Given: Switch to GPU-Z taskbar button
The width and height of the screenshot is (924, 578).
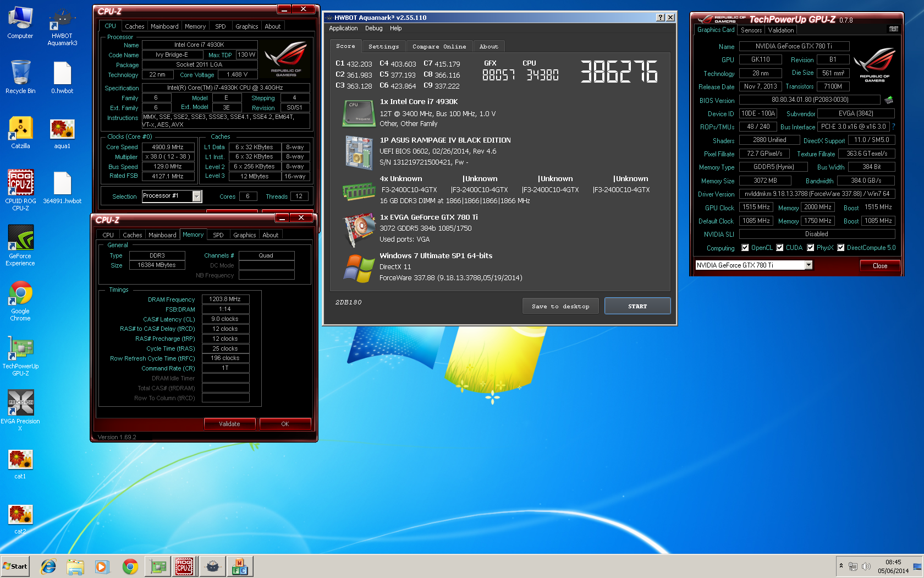Looking at the screenshot, I should [x=157, y=566].
